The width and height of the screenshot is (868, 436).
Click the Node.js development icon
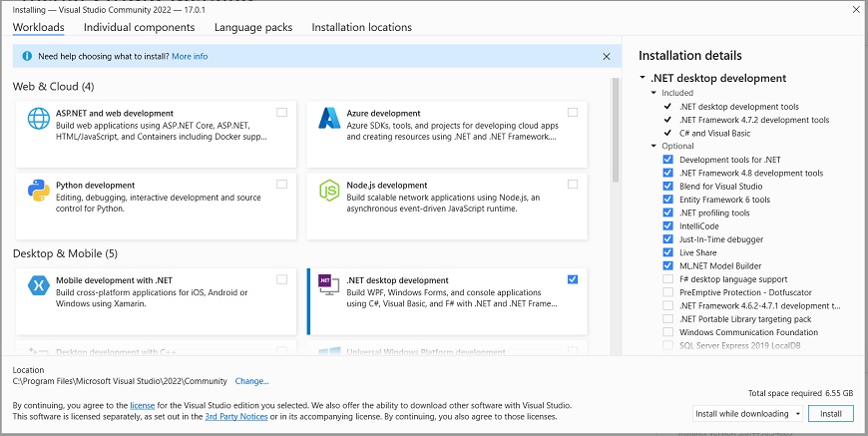pos(329,191)
